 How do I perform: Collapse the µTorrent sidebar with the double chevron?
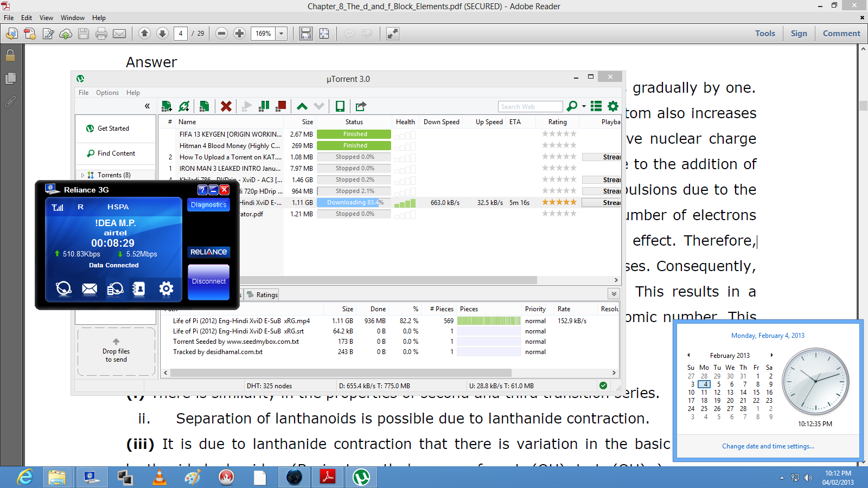click(147, 106)
